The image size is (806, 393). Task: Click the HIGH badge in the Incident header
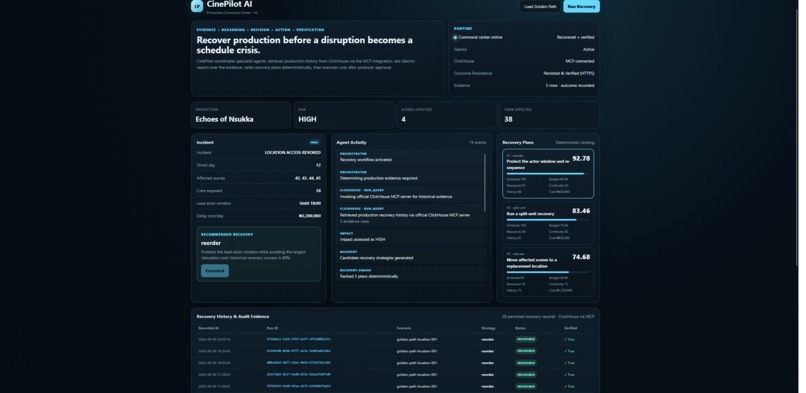[314, 142]
